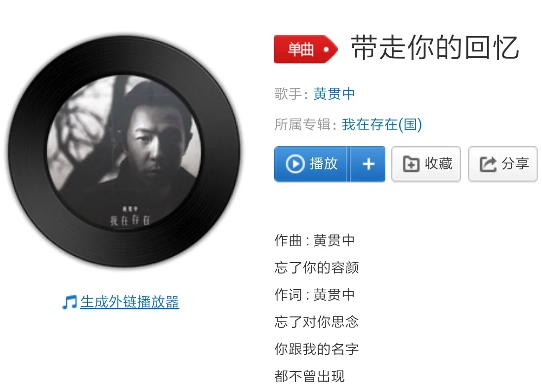This screenshot has height=392, width=542.
Task: Click the vinyl record album cover
Action: [124, 151]
